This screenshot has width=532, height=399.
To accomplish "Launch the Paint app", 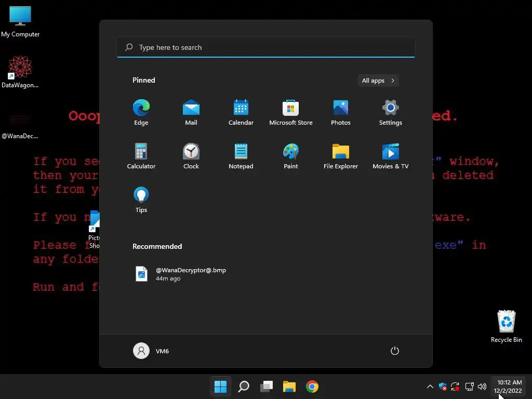I will [x=291, y=156].
